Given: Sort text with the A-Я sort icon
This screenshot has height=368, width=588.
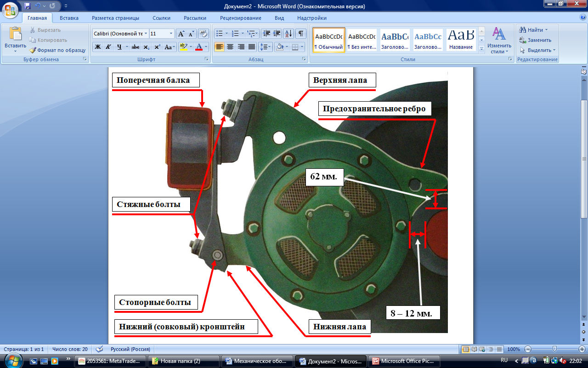Looking at the screenshot, I should click(x=288, y=34).
